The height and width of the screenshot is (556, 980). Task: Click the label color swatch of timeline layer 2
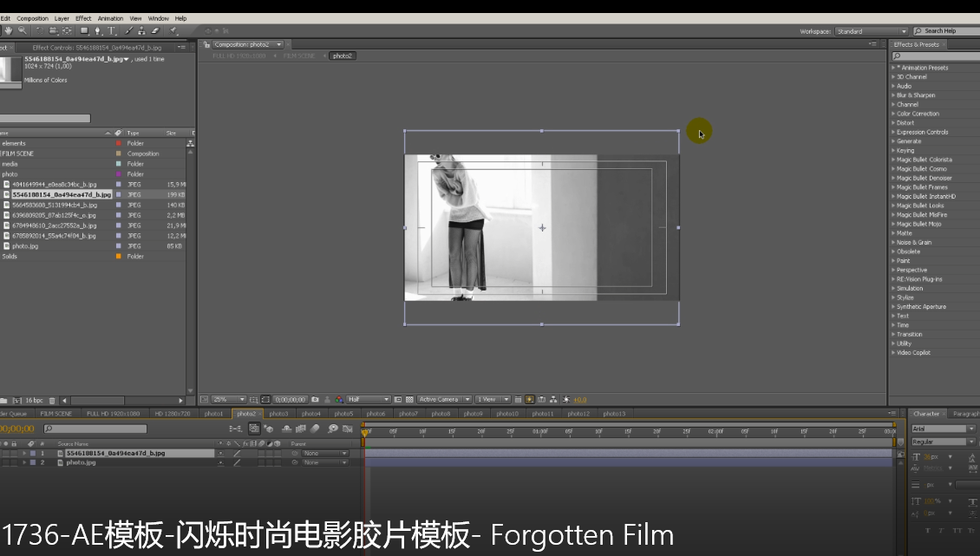coord(32,463)
